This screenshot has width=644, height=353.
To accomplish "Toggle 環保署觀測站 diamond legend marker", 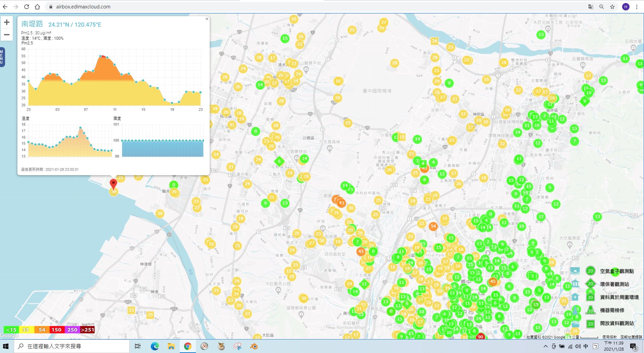I will click(590, 284).
